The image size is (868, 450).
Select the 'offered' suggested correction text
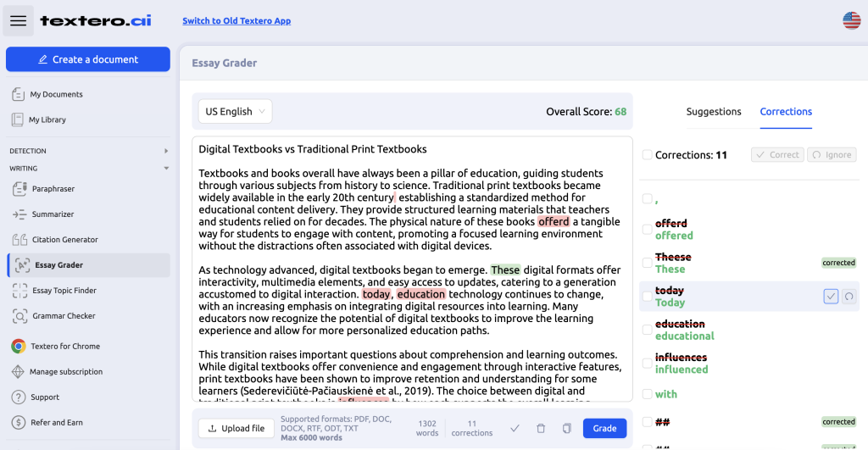click(x=674, y=236)
